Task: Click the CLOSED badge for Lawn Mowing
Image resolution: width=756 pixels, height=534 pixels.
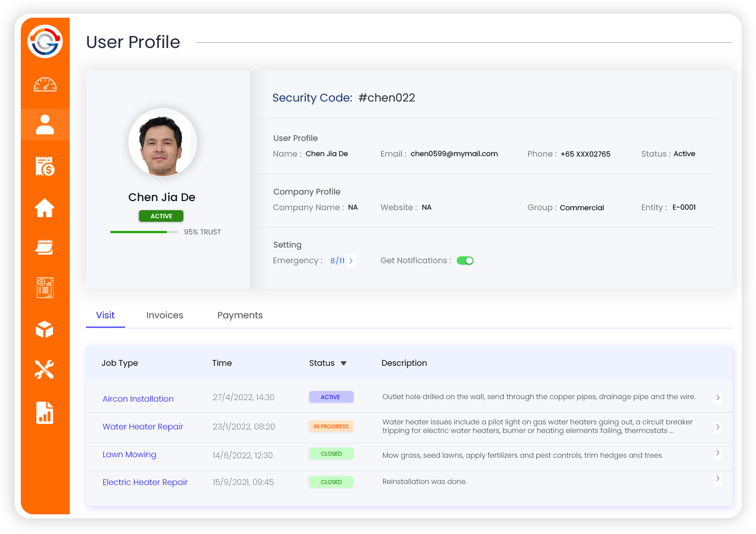Action: pos(331,454)
